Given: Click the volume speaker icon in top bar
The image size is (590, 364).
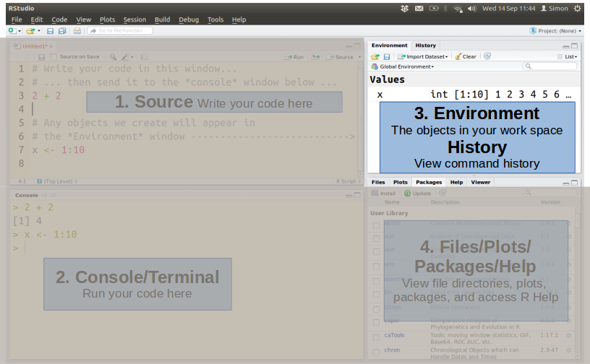Looking at the screenshot, I should tap(472, 8).
